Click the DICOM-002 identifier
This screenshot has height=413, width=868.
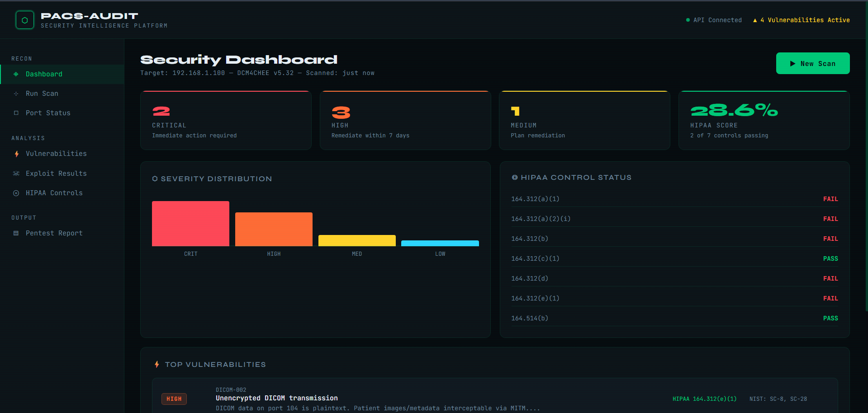pyautogui.click(x=231, y=390)
